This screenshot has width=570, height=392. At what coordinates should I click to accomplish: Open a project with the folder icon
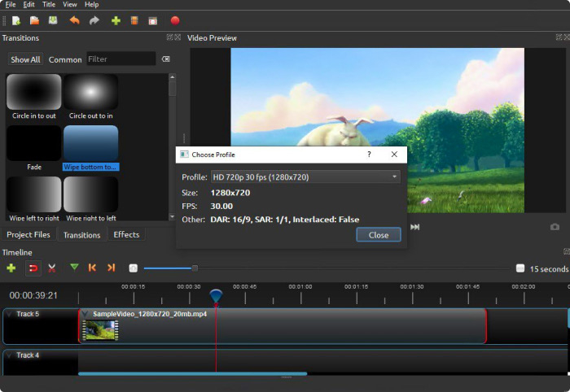34,20
